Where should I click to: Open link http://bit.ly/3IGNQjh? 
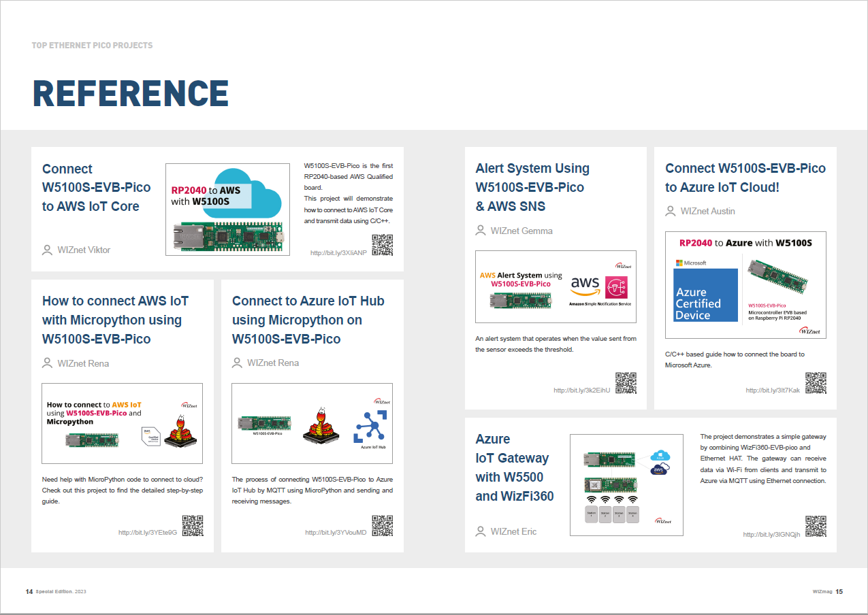pos(771,535)
